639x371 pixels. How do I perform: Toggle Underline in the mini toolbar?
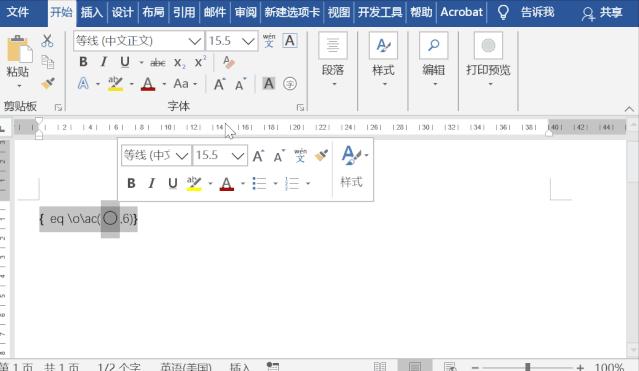[173, 183]
